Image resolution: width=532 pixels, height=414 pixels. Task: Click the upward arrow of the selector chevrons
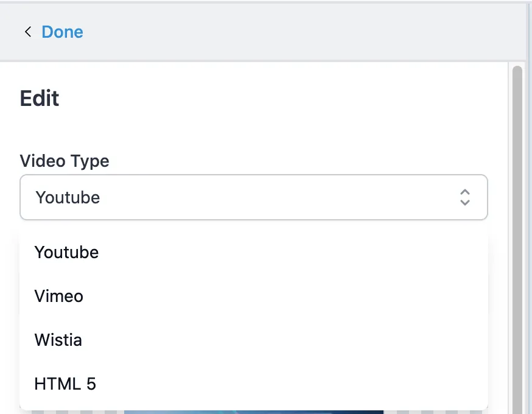point(465,192)
